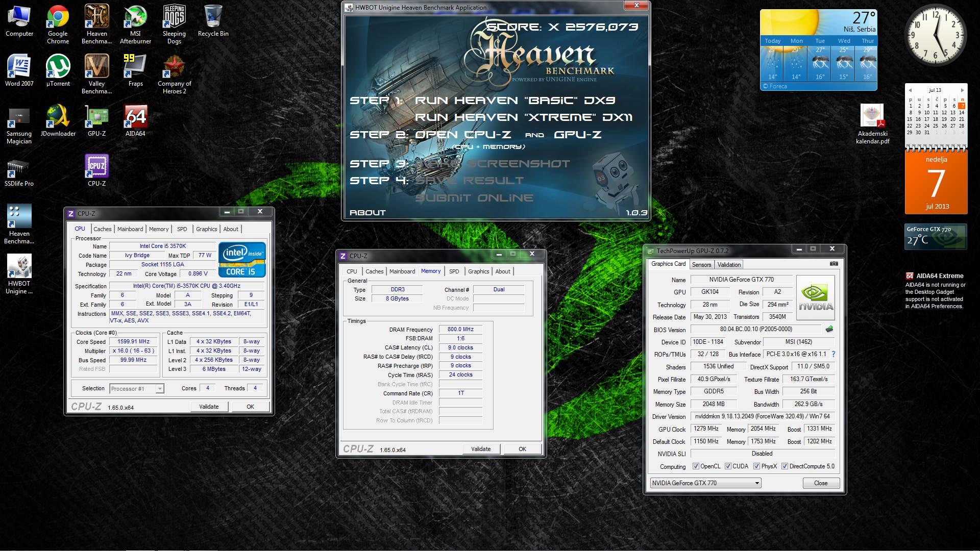Screen dimensions: 980x551
Task: Click OK in the Memory CPU-Z window
Action: pyautogui.click(x=522, y=449)
